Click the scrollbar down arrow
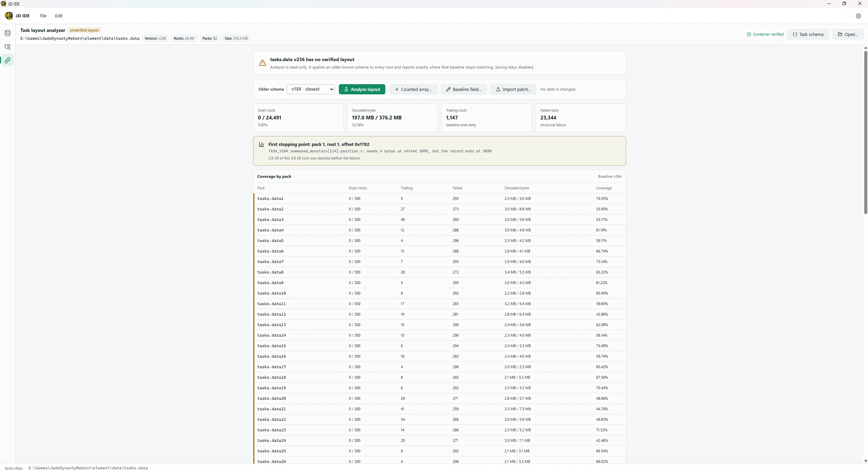 point(865,461)
